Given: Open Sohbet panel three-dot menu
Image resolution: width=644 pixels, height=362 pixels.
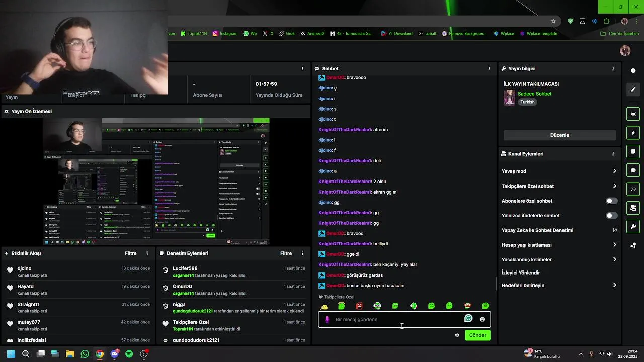Looking at the screenshot, I should click(x=489, y=68).
